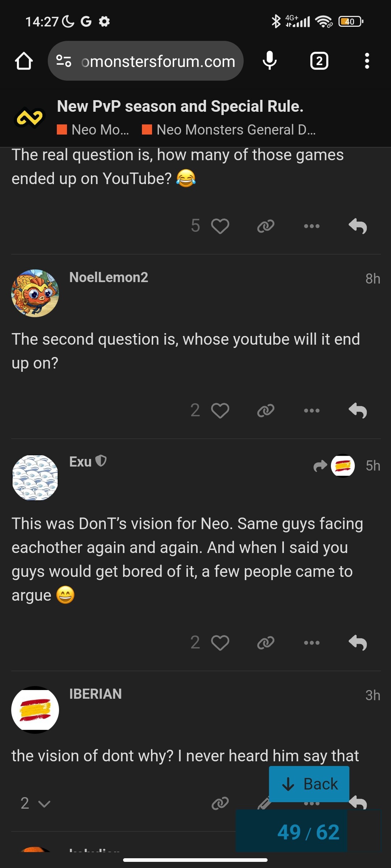This screenshot has height=868, width=391.
Task: Tap the browser home icon
Action: (x=24, y=61)
